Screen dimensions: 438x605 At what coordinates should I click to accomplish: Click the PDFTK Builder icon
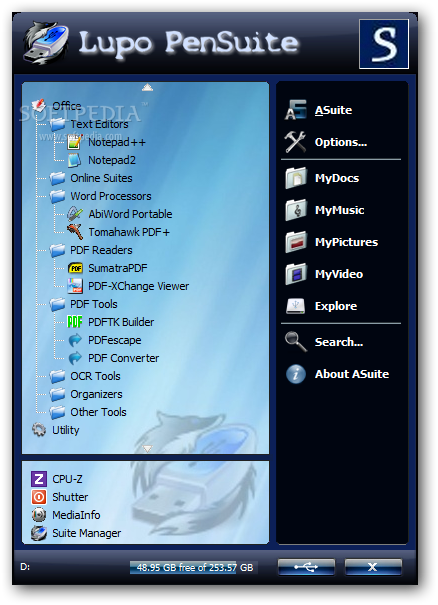[75, 322]
